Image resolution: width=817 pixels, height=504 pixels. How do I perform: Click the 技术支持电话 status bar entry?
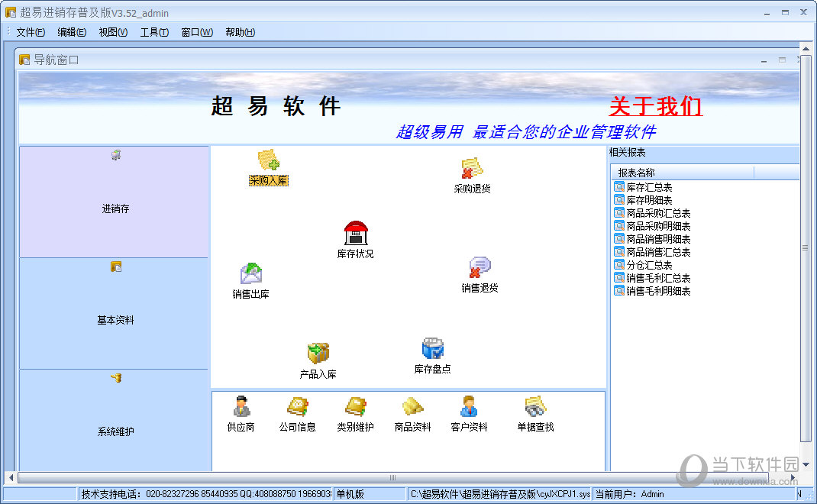click(205, 494)
